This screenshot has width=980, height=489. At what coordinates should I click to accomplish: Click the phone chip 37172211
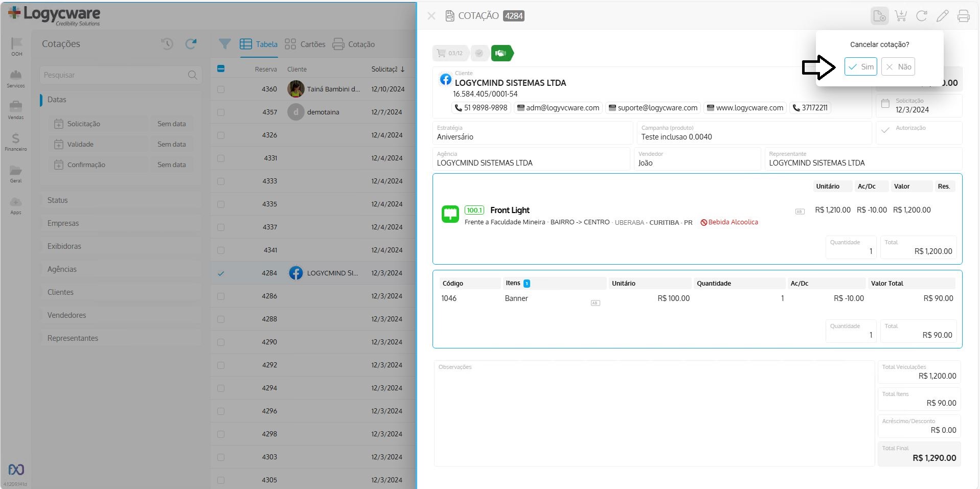point(810,108)
